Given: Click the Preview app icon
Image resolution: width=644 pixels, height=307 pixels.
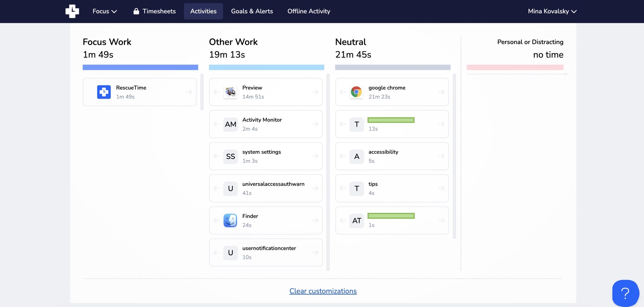Looking at the screenshot, I should point(230,92).
